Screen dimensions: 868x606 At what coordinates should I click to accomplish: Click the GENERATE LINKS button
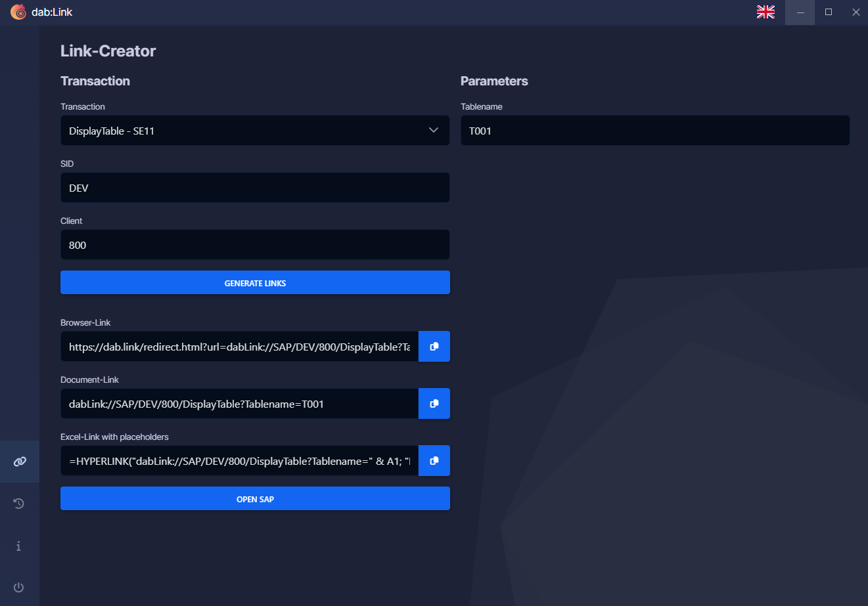[x=255, y=282]
